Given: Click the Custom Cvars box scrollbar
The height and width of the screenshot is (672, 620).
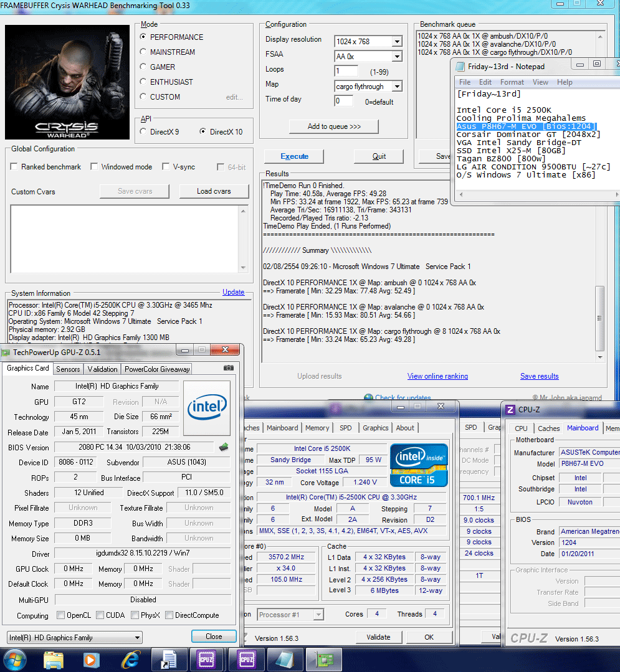Looking at the screenshot, I should click(243, 239).
